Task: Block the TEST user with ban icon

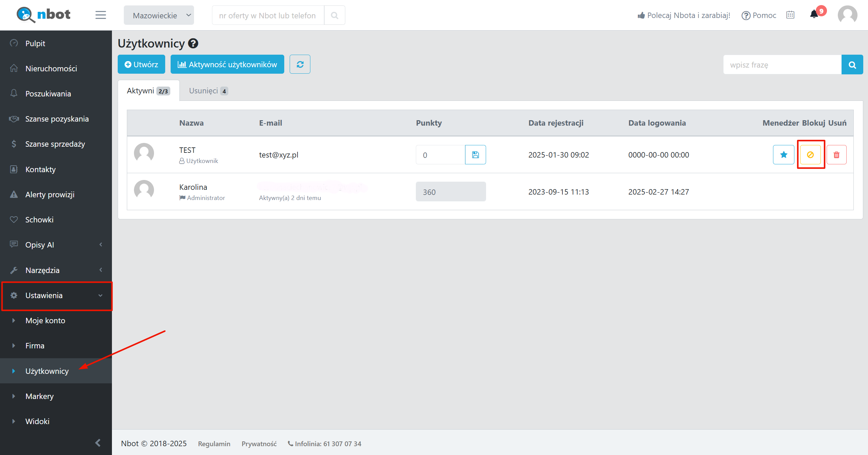Action: [810, 155]
